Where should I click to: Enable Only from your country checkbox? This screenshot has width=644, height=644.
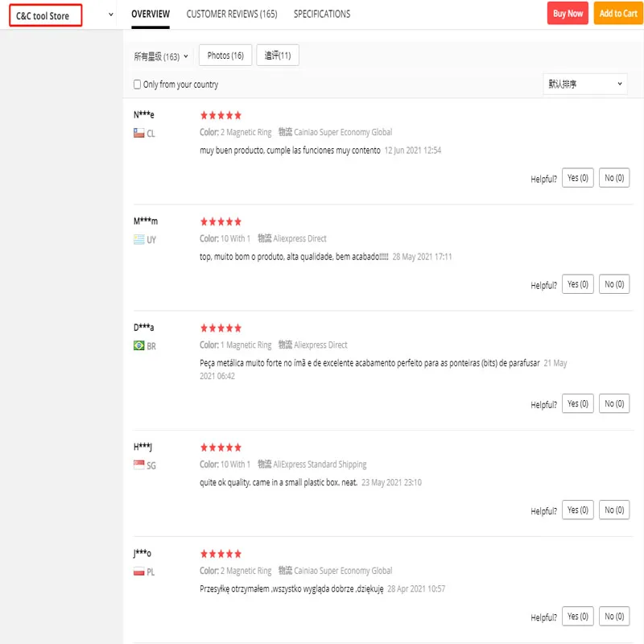pyautogui.click(x=137, y=85)
